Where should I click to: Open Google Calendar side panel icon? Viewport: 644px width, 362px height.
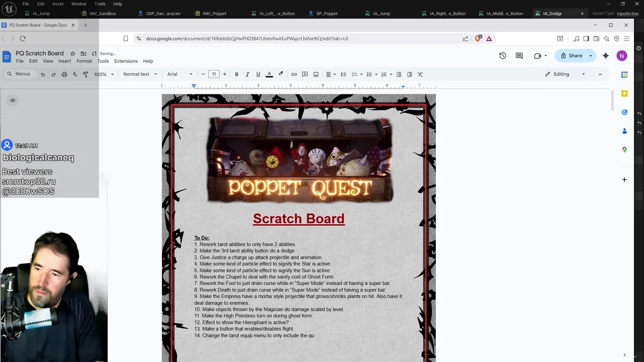[624, 74]
